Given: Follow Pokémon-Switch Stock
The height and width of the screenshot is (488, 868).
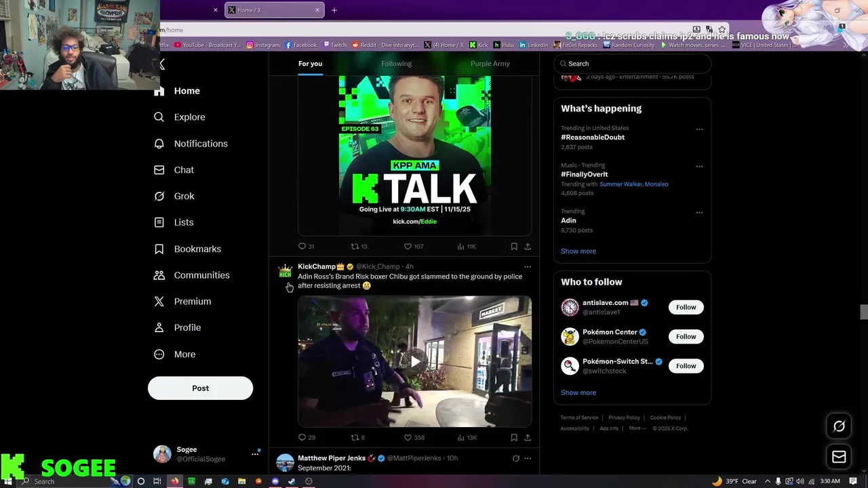Looking at the screenshot, I should click(686, 366).
